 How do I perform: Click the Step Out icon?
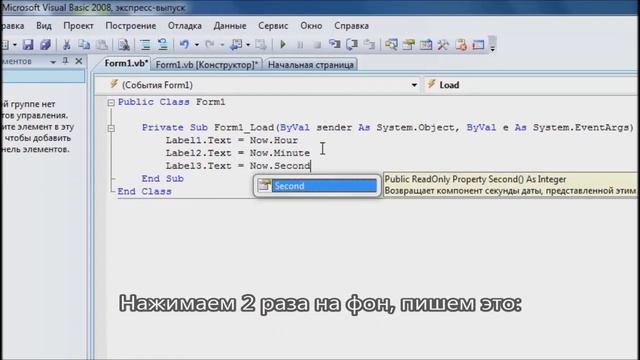point(369,44)
